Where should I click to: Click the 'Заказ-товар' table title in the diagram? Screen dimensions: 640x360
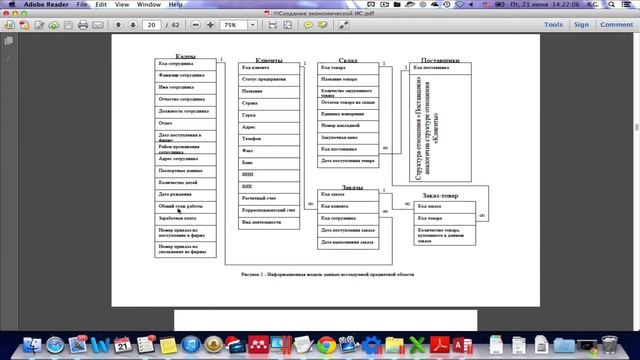coord(440,196)
